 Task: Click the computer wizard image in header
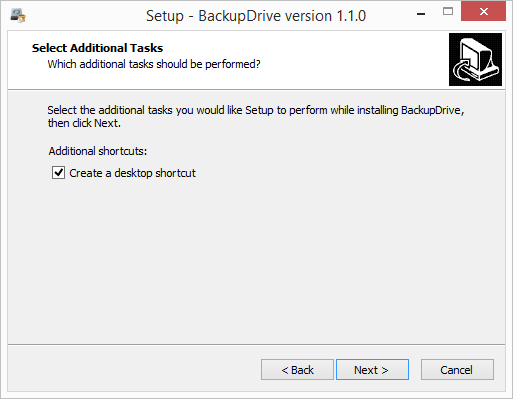(475, 59)
